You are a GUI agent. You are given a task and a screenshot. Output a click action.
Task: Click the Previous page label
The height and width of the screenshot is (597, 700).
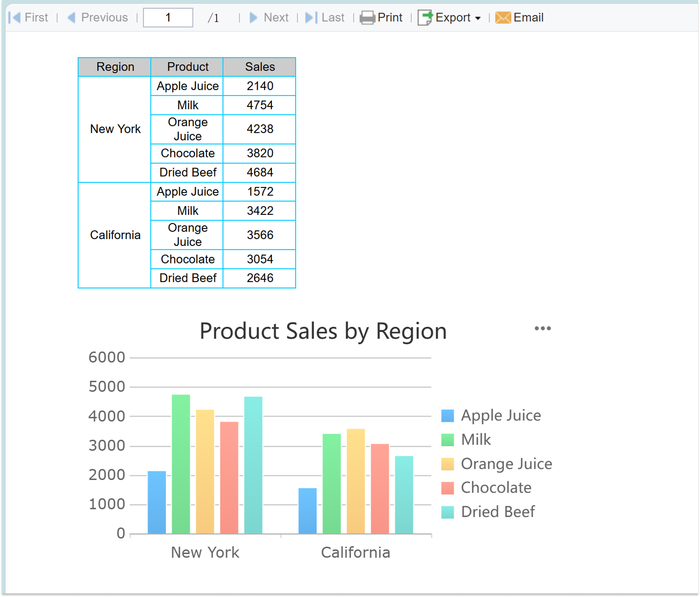point(105,18)
